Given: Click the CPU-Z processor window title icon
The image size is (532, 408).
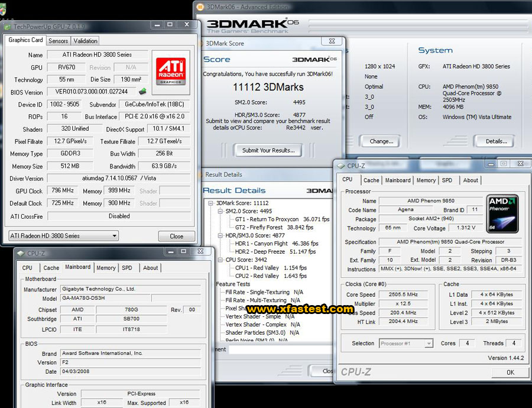Looking at the screenshot, I should pos(340,166).
